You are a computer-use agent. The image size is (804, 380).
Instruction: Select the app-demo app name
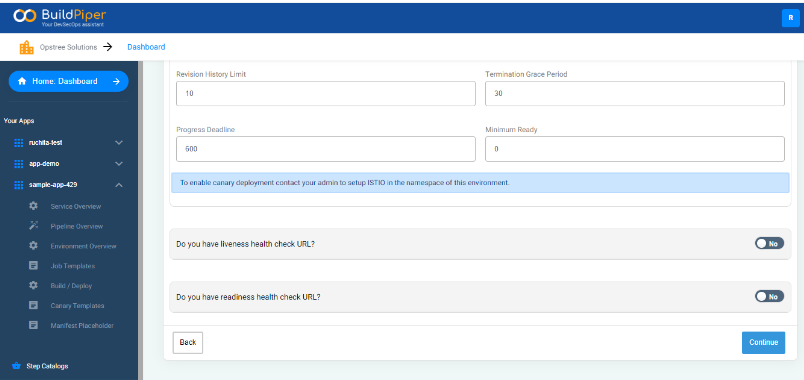coord(44,164)
